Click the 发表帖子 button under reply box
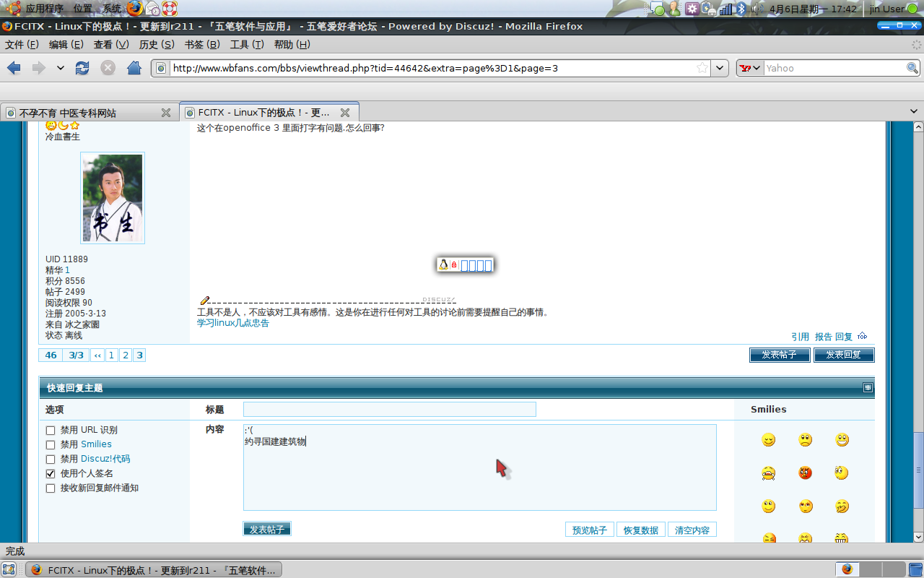Viewport: 924px width, 578px height. (x=267, y=529)
